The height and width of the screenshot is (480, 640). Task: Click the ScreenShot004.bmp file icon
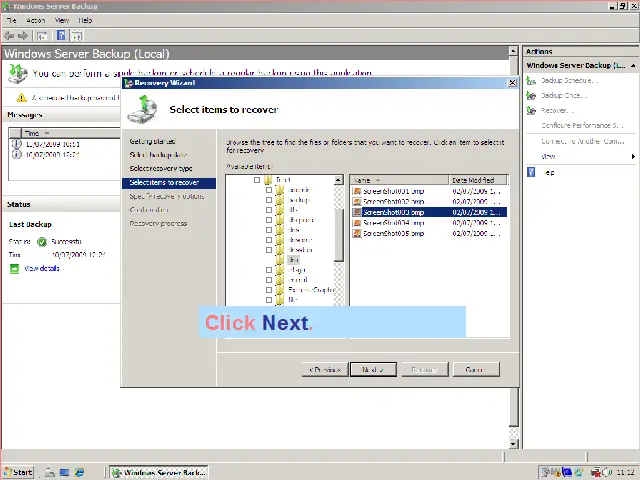coord(357,223)
